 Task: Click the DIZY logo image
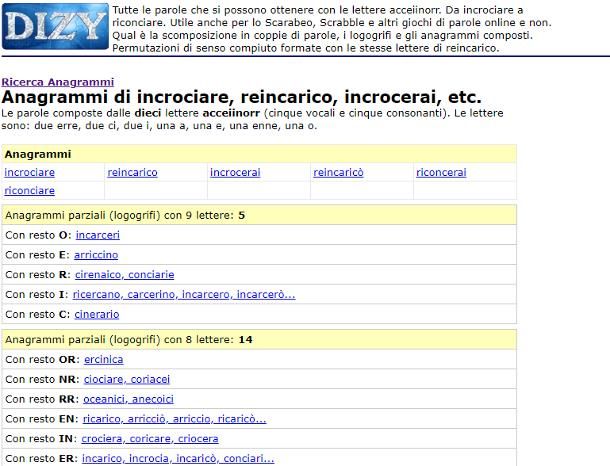coord(53,27)
